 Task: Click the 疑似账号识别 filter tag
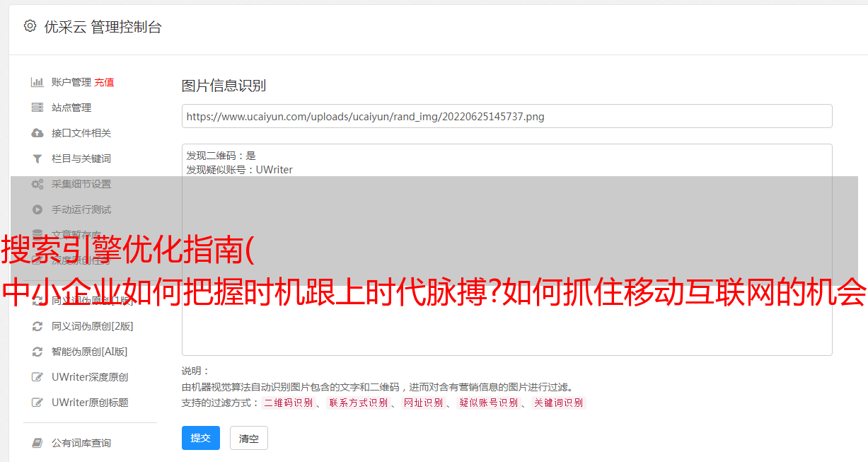[x=488, y=403]
